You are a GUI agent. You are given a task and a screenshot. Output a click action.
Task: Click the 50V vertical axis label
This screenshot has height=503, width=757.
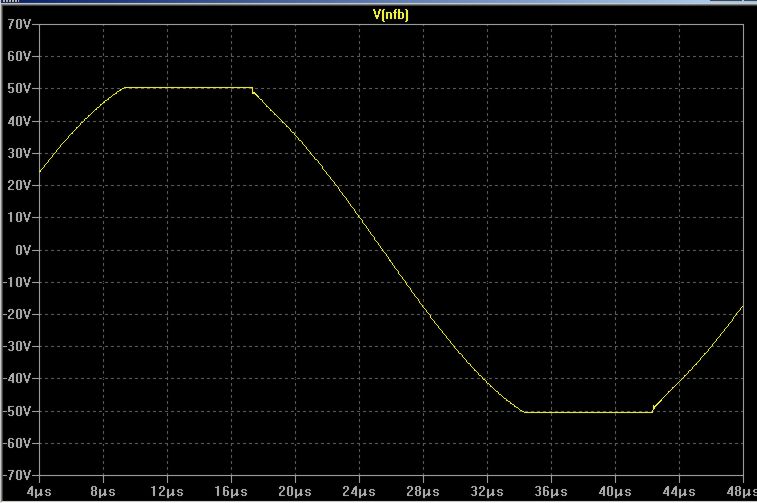pyautogui.click(x=19, y=89)
